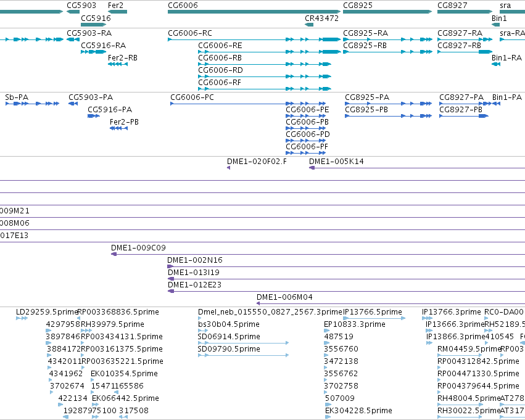Click EST EK304228.5prime label
This screenshot has height=420, width=525.
click(x=358, y=411)
